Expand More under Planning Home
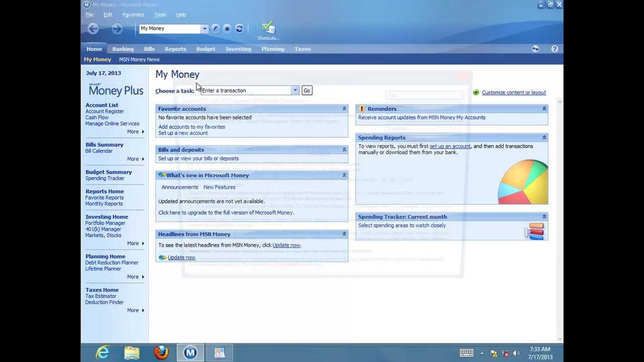644x362 pixels. pos(136,277)
